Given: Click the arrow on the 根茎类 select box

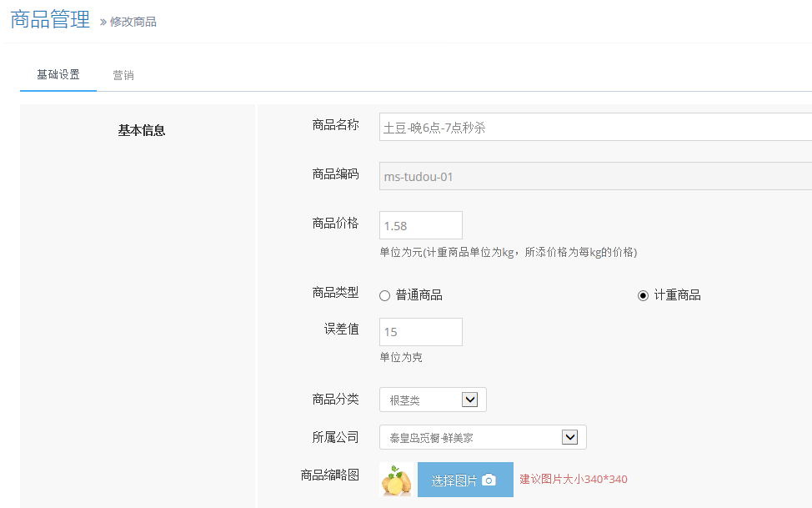Looking at the screenshot, I should tap(470, 400).
